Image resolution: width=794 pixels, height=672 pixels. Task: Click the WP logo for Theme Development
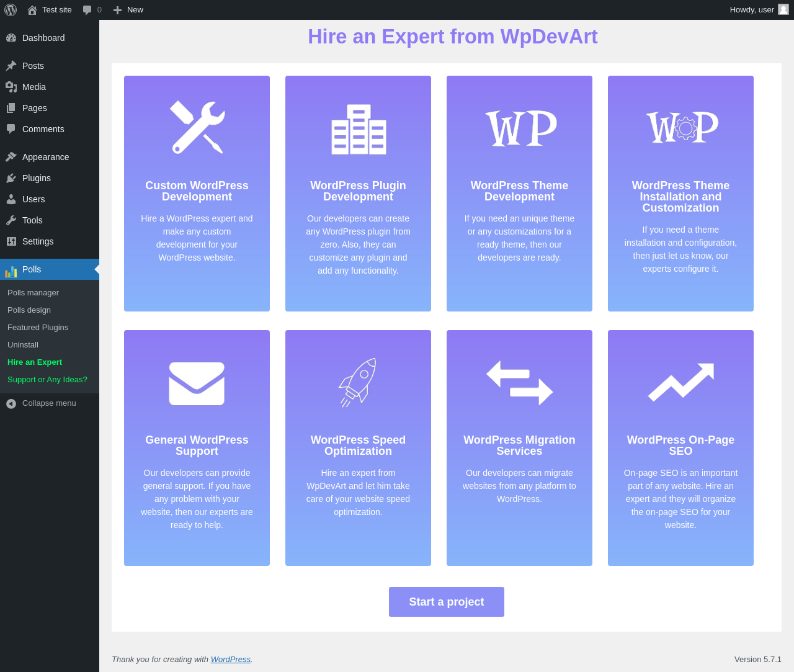click(520, 128)
